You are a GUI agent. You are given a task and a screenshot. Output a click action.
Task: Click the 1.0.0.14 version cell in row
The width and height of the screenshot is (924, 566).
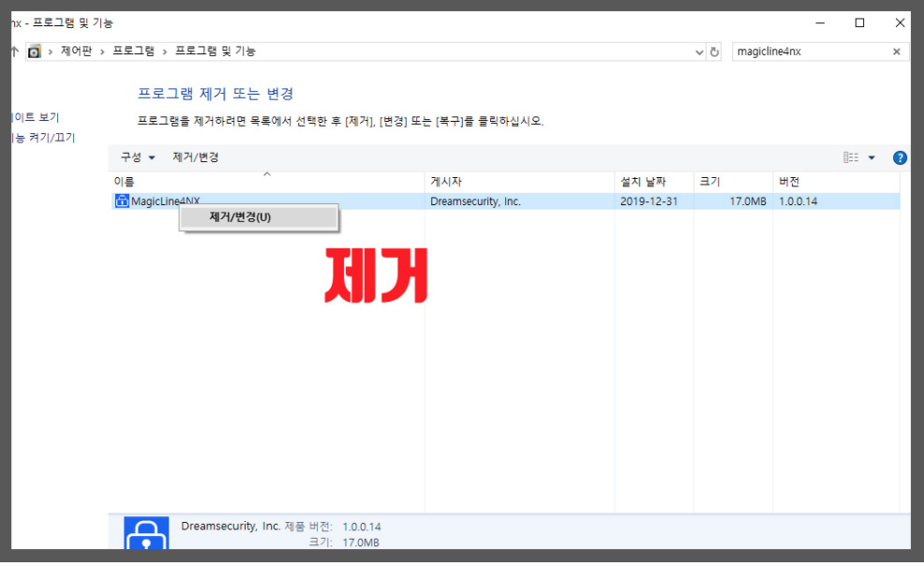pos(797,201)
